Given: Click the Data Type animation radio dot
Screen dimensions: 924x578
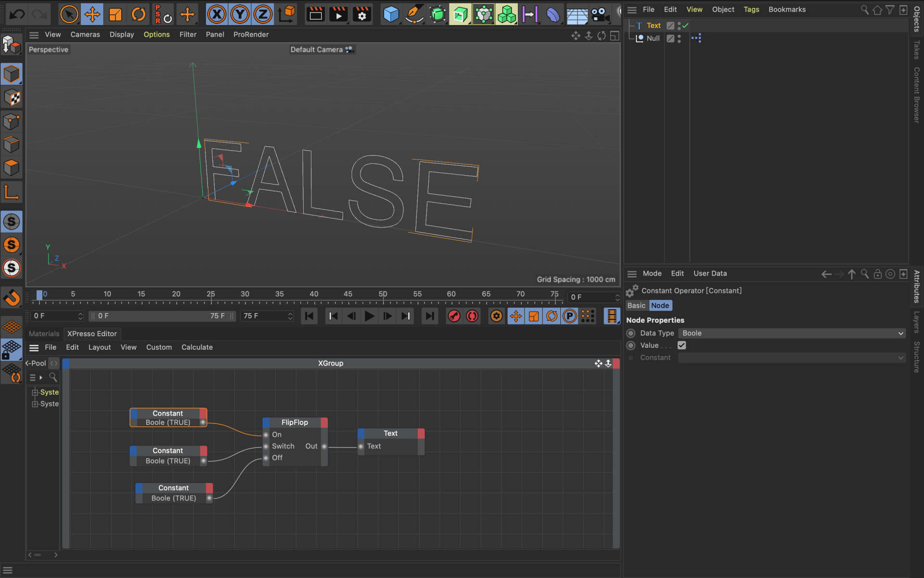Looking at the screenshot, I should [x=631, y=333].
